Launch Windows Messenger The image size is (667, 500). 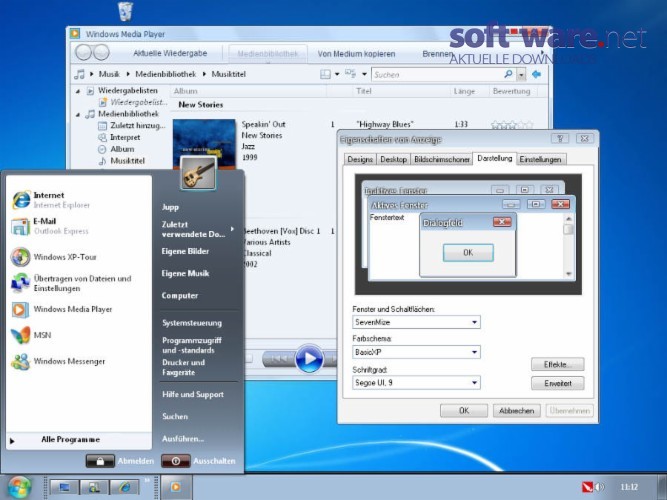point(58,361)
